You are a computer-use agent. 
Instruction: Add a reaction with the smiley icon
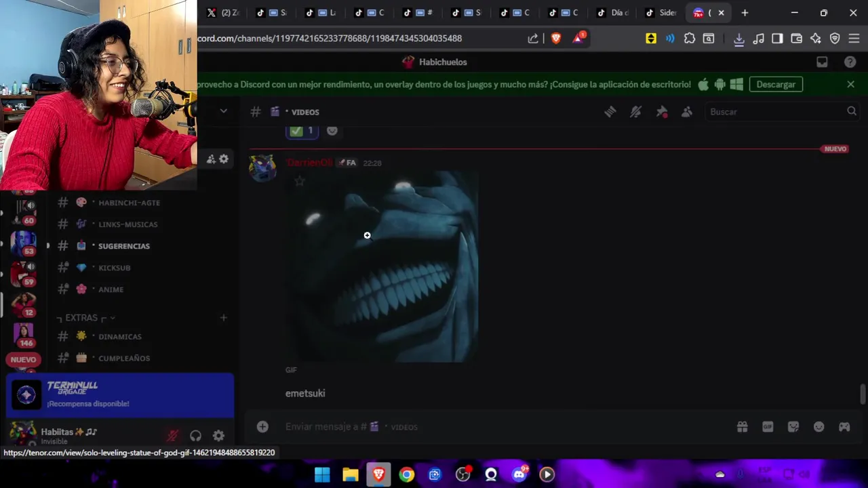332,131
